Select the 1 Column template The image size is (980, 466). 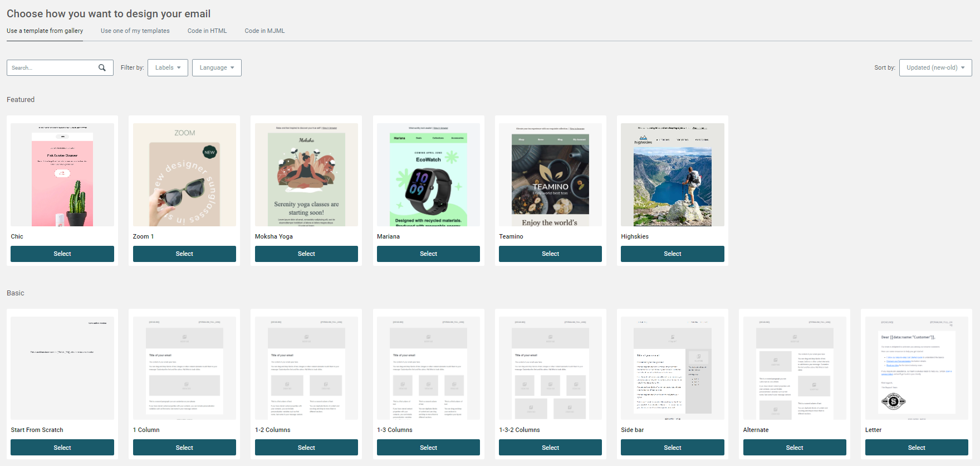pos(184,448)
